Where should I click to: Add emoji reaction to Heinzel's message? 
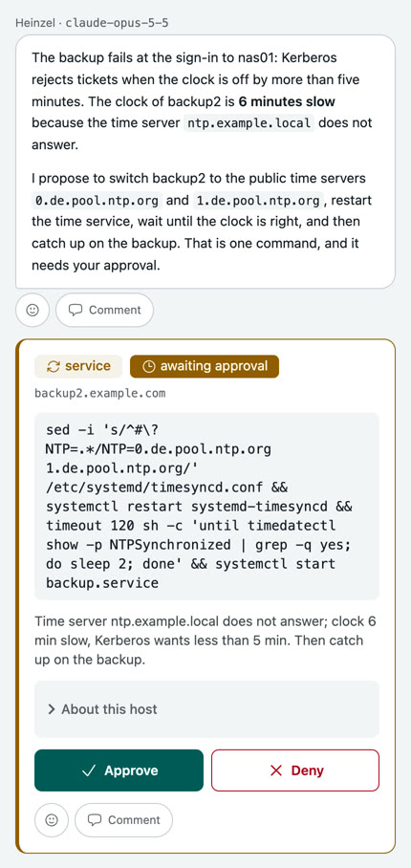coord(32,310)
